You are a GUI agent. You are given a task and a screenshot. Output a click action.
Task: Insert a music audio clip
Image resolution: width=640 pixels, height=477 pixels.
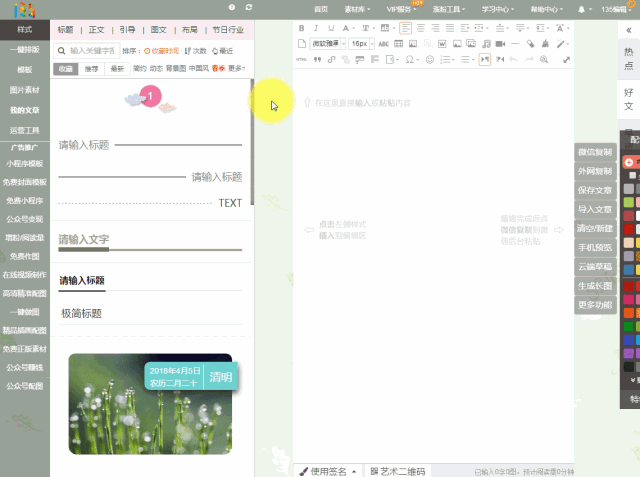point(486,44)
